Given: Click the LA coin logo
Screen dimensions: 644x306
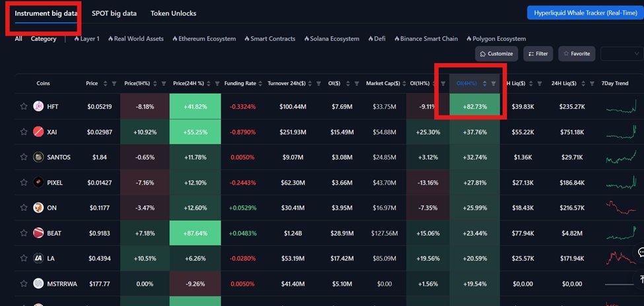Looking at the screenshot, I should point(38,259).
